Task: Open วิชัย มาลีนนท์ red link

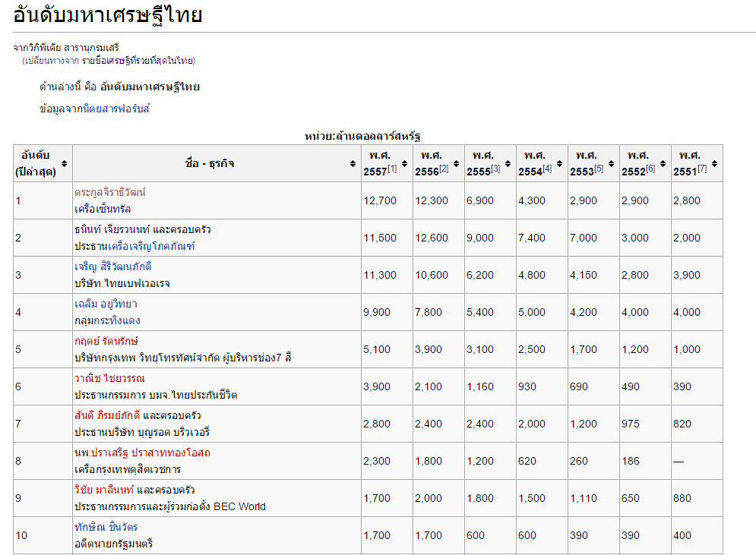Action: pyautogui.click(x=104, y=490)
